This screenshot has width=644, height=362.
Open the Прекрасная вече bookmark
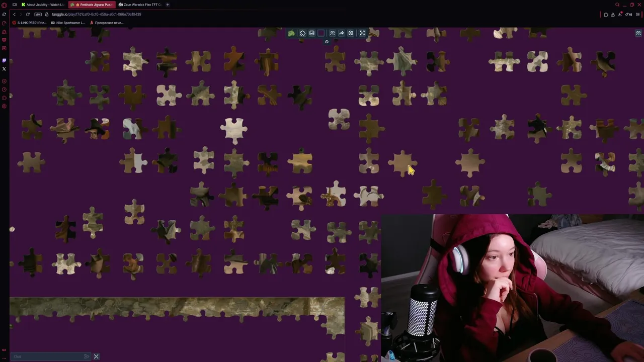(x=106, y=23)
